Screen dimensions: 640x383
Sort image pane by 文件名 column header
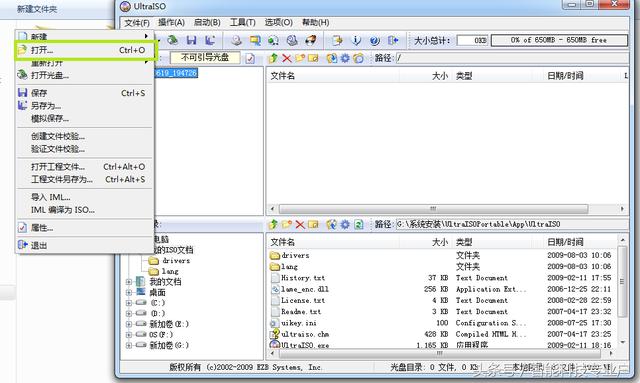click(282, 76)
